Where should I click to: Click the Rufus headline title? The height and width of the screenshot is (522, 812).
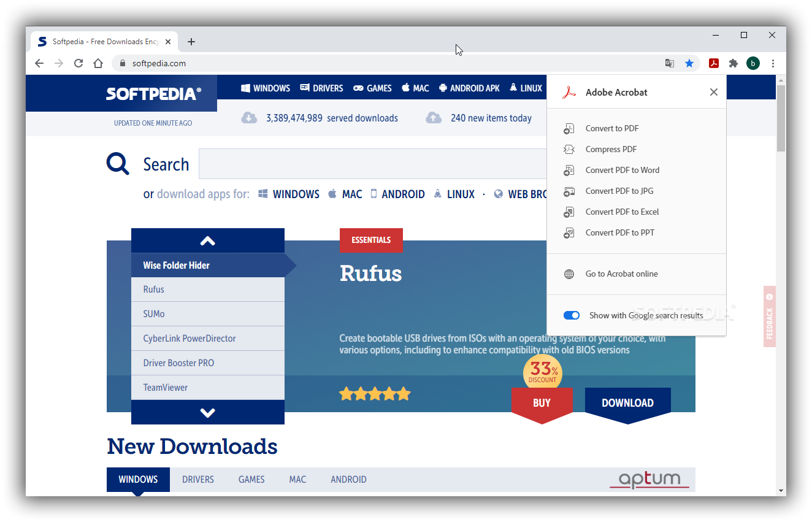[370, 274]
